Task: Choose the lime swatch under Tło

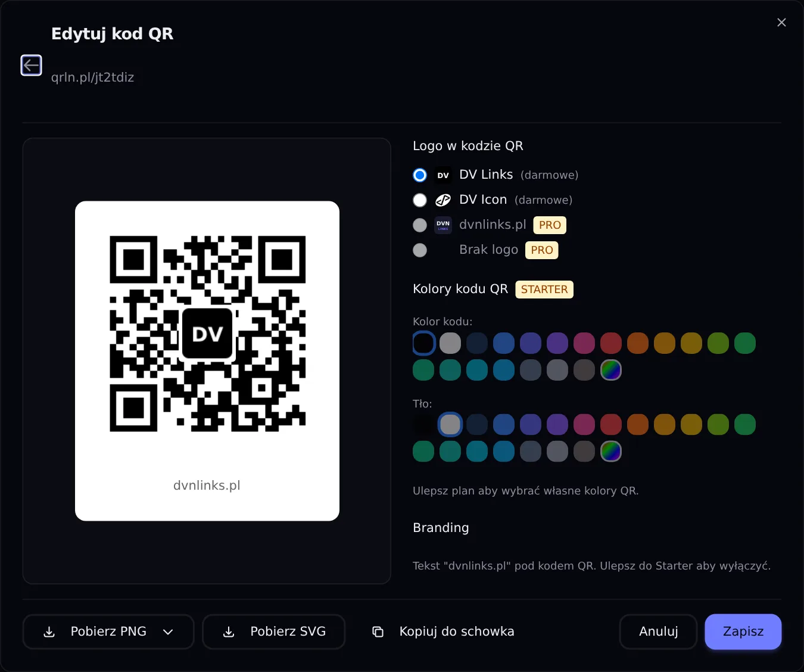Action: pos(718,425)
